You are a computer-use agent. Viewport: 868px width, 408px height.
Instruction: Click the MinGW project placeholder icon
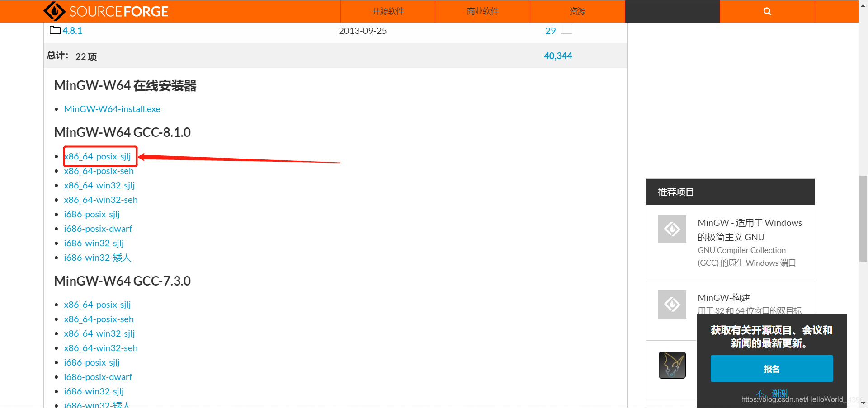point(672,229)
